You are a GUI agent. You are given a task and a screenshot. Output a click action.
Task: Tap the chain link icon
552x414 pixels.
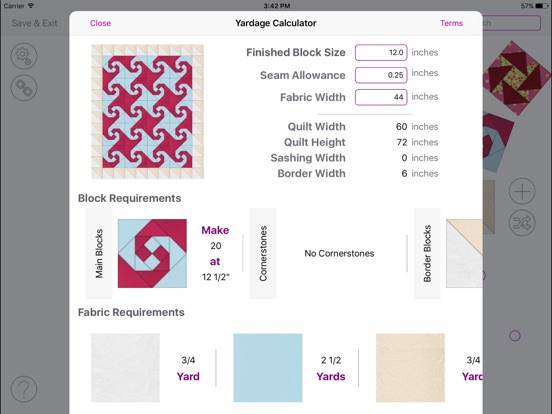[x=24, y=88]
